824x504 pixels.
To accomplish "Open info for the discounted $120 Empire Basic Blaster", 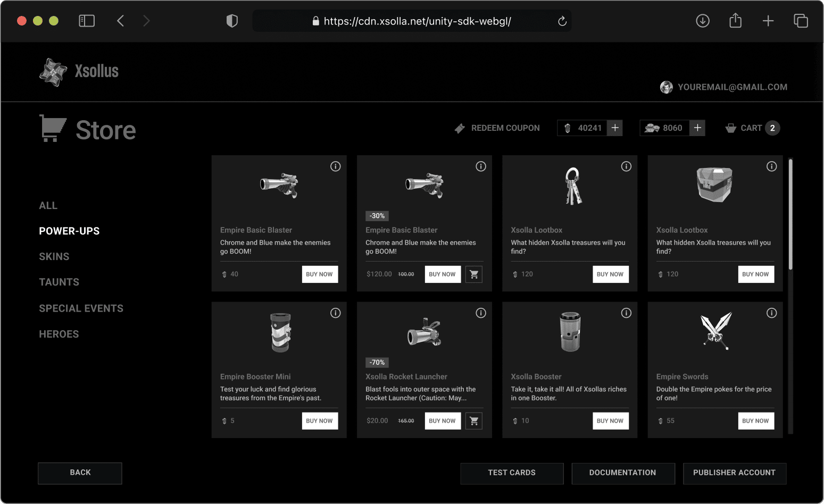I will (481, 166).
